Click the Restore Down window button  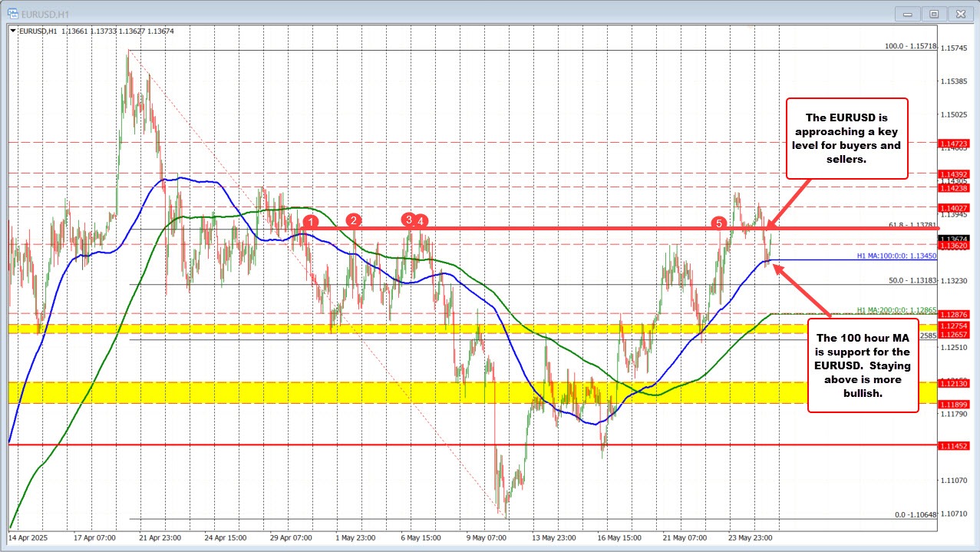tap(934, 13)
